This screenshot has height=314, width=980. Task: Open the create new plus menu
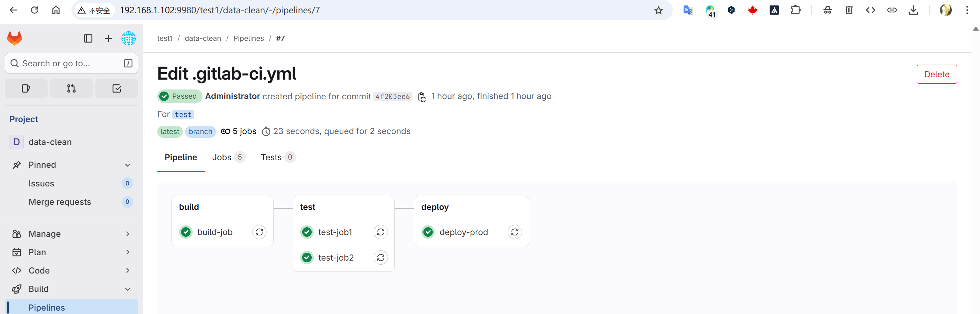(109, 38)
